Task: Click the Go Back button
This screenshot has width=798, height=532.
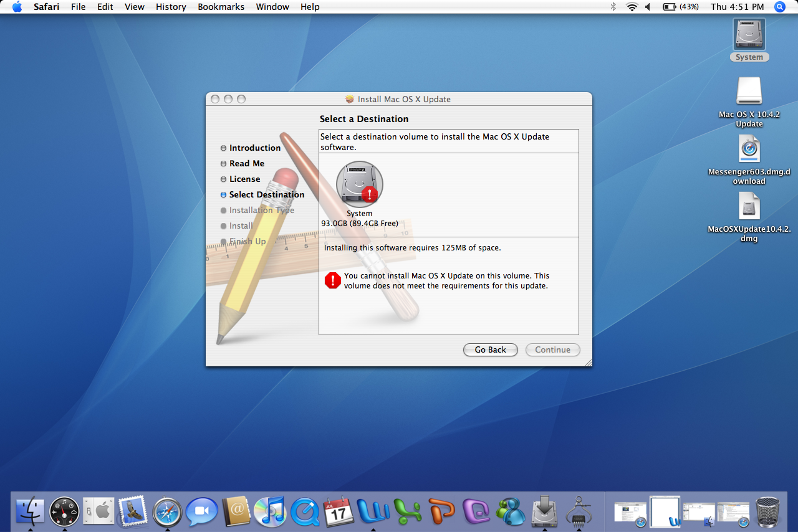Action: point(490,350)
